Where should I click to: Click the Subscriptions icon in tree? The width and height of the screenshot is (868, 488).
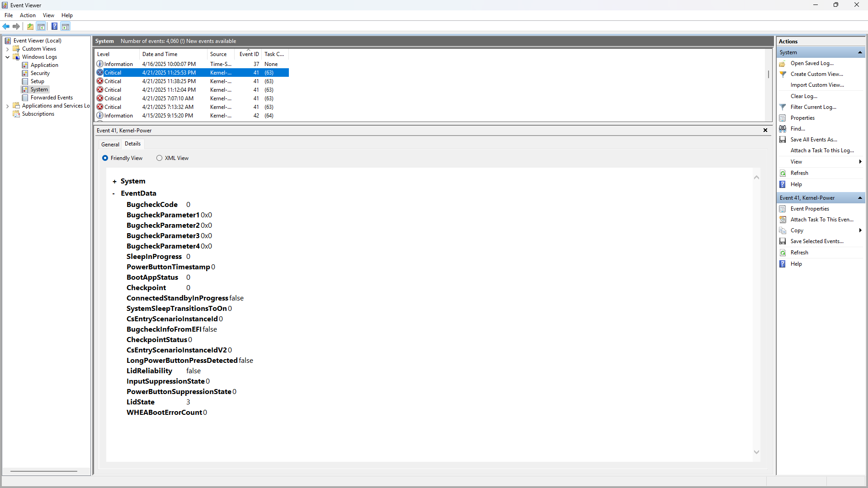[x=17, y=114]
